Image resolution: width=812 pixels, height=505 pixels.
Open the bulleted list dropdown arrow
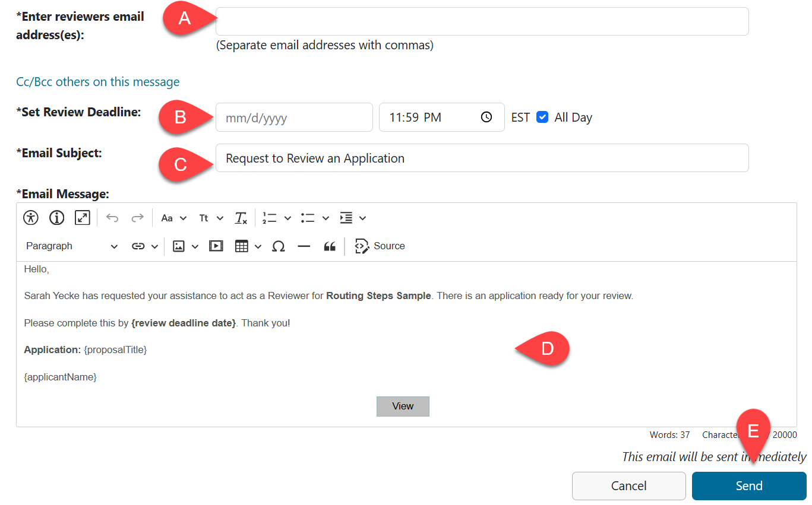(x=326, y=218)
